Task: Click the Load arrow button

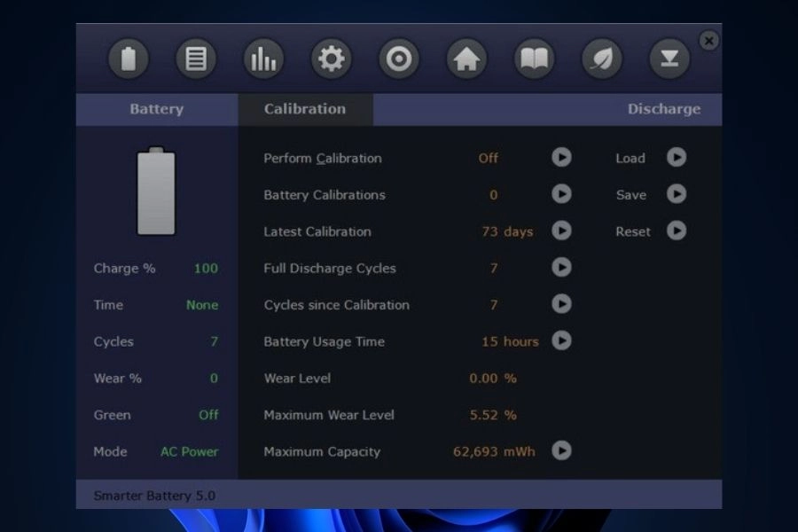Action: pos(677,157)
